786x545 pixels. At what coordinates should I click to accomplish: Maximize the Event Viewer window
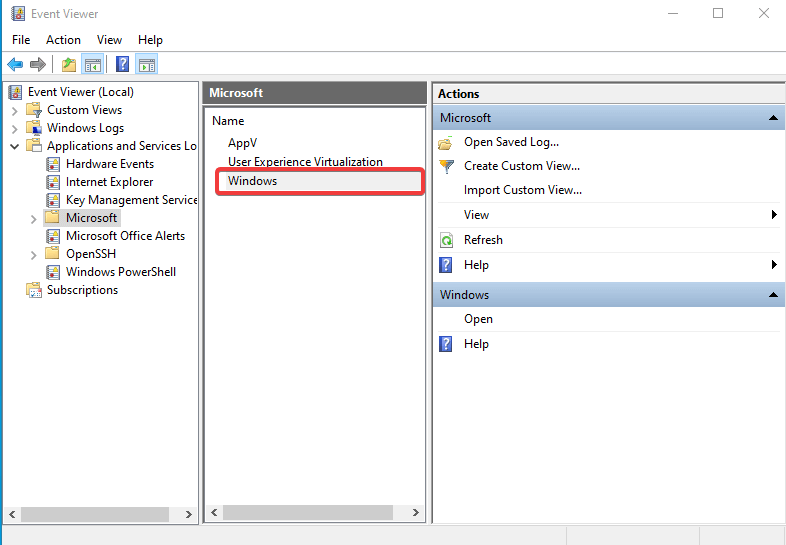tap(718, 13)
